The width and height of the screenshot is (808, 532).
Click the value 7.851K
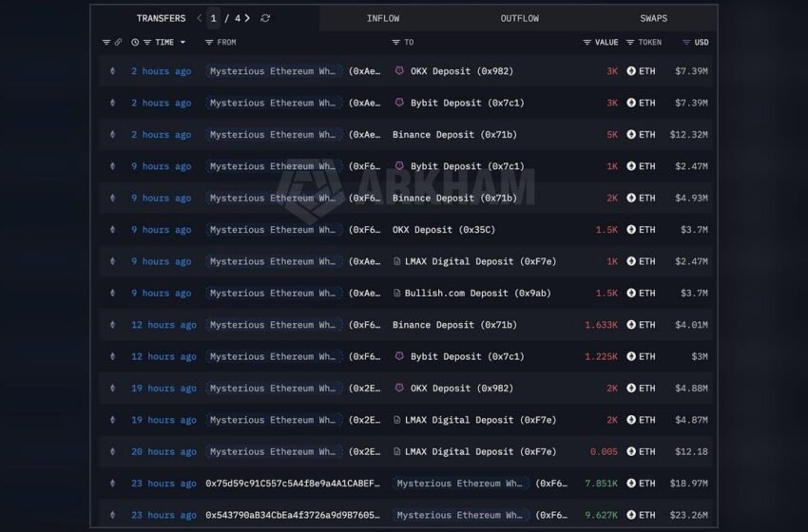[x=601, y=483]
